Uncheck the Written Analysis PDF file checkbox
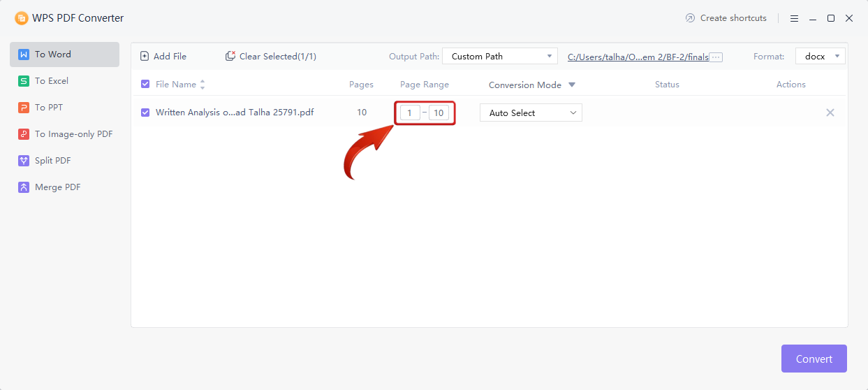Image resolution: width=868 pixels, height=390 pixels. click(x=145, y=113)
